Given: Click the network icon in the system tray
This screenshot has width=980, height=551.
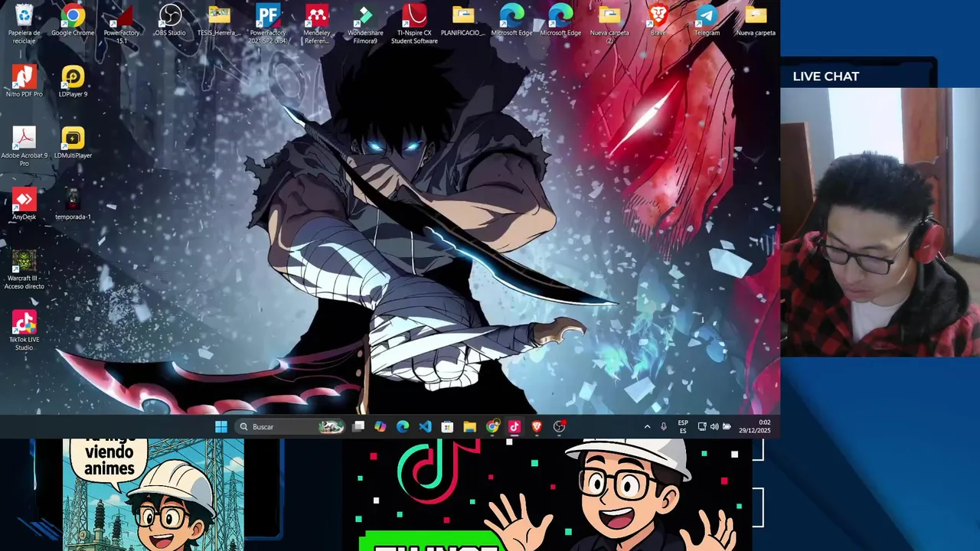Looking at the screenshot, I should click(702, 427).
